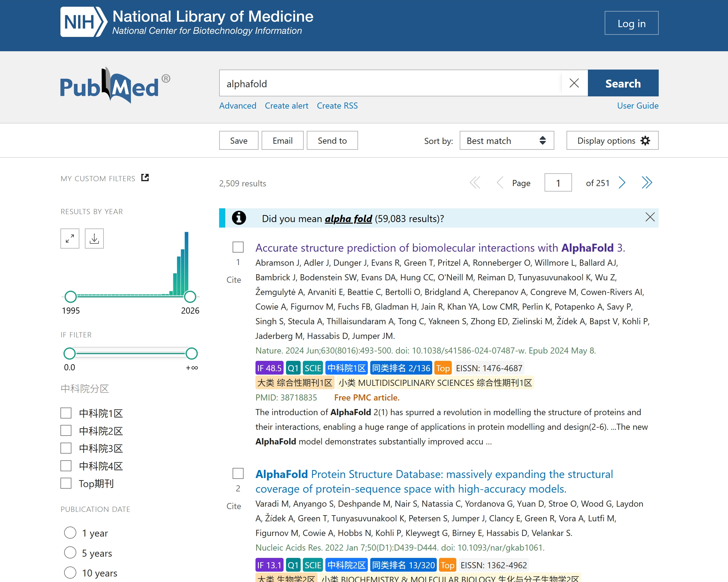Go to next results page arrow
This screenshot has height=582, width=728.
[622, 183]
